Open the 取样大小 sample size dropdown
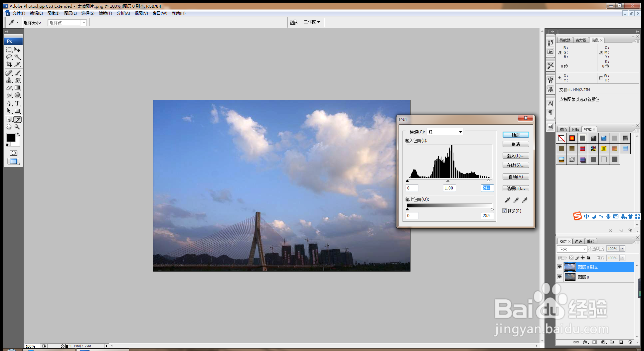 coord(67,23)
